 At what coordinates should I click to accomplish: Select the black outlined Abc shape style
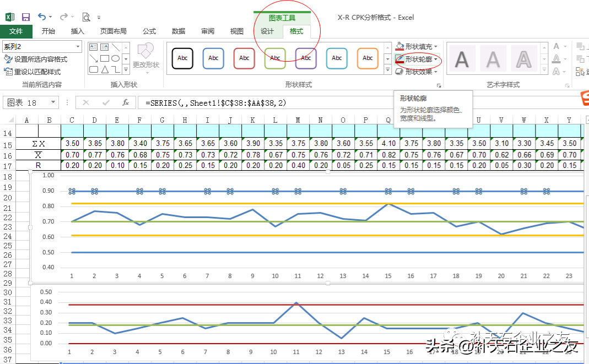(x=182, y=58)
